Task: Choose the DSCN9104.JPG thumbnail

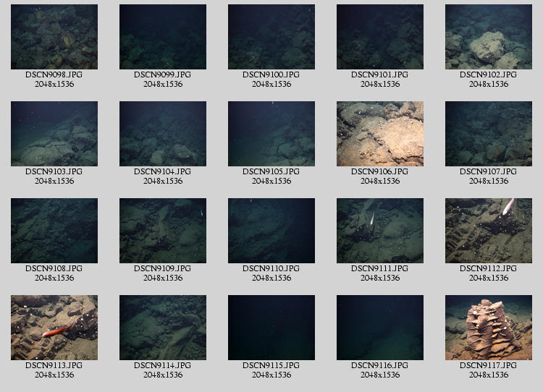Action: click(163, 134)
